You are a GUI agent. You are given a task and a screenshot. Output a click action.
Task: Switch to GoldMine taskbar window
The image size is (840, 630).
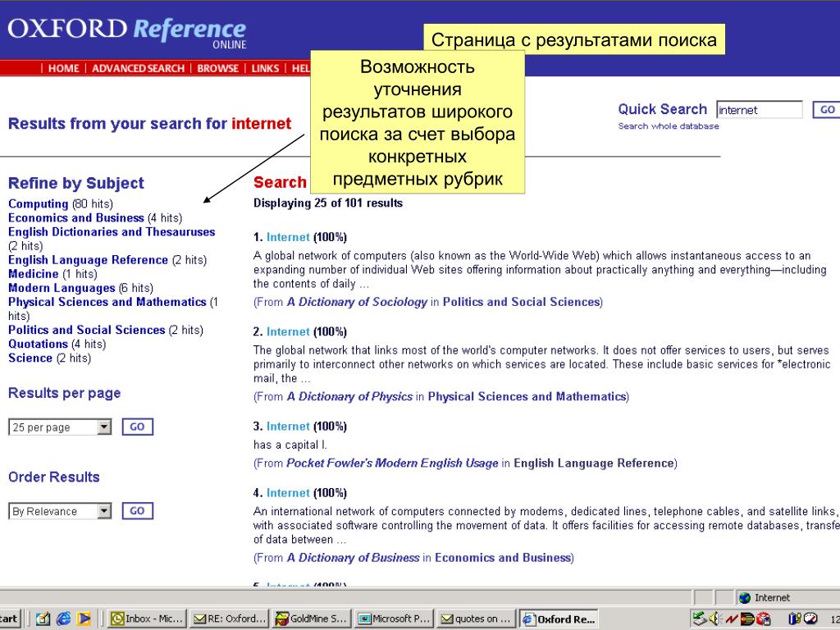pos(312,619)
